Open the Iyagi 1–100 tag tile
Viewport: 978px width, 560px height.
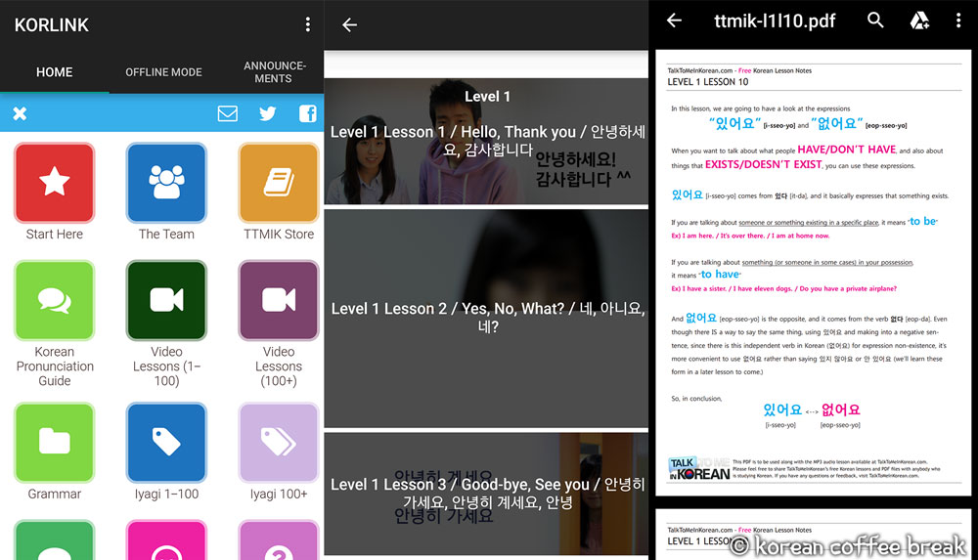(166, 443)
